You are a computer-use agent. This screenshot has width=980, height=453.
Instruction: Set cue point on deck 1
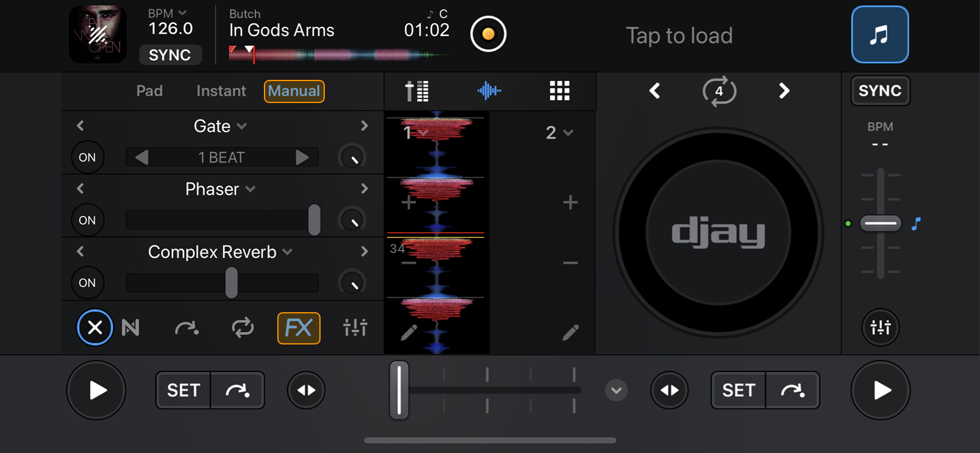(183, 390)
